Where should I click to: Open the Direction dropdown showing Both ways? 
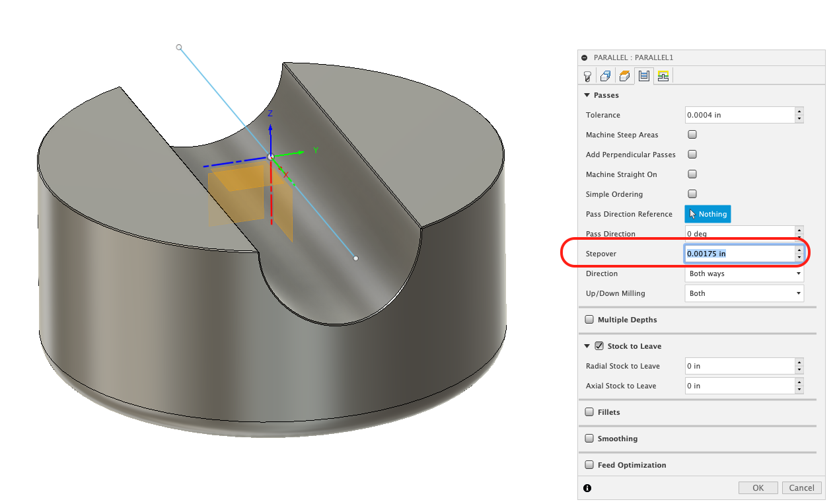coord(744,273)
